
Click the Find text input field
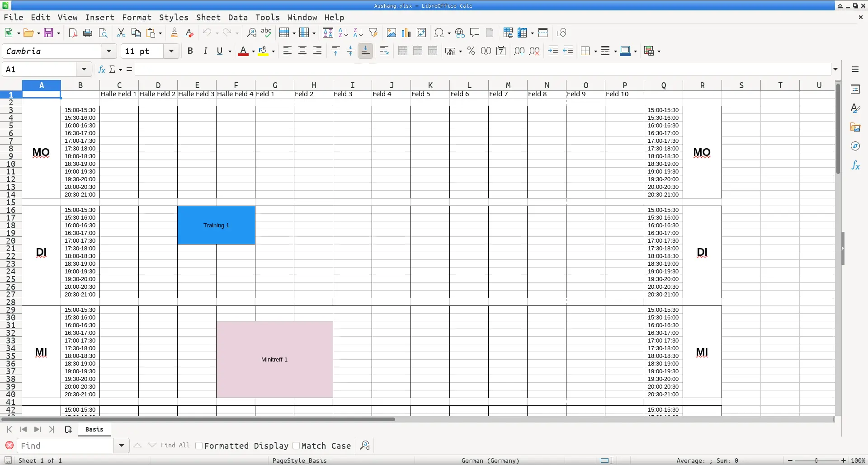pos(66,446)
